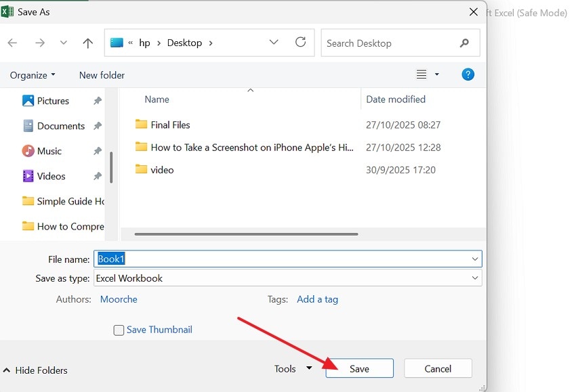This screenshot has width=576, height=392.
Task: Change the view layout icon
Action: click(421, 74)
